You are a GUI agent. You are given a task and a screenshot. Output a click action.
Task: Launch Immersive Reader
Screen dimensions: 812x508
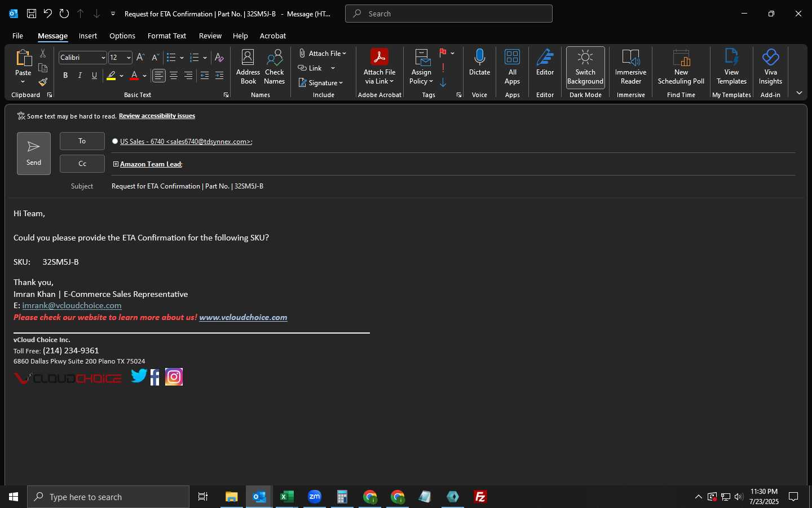click(x=630, y=67)
